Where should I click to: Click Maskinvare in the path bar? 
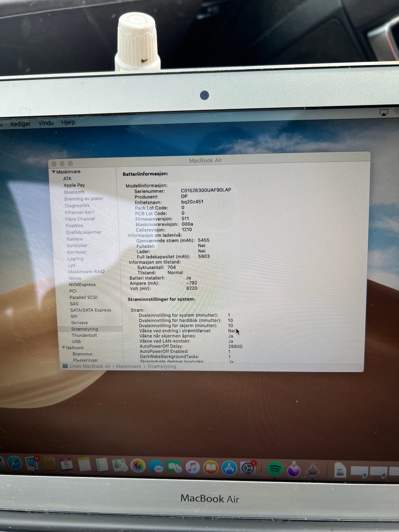click(128, 367)
